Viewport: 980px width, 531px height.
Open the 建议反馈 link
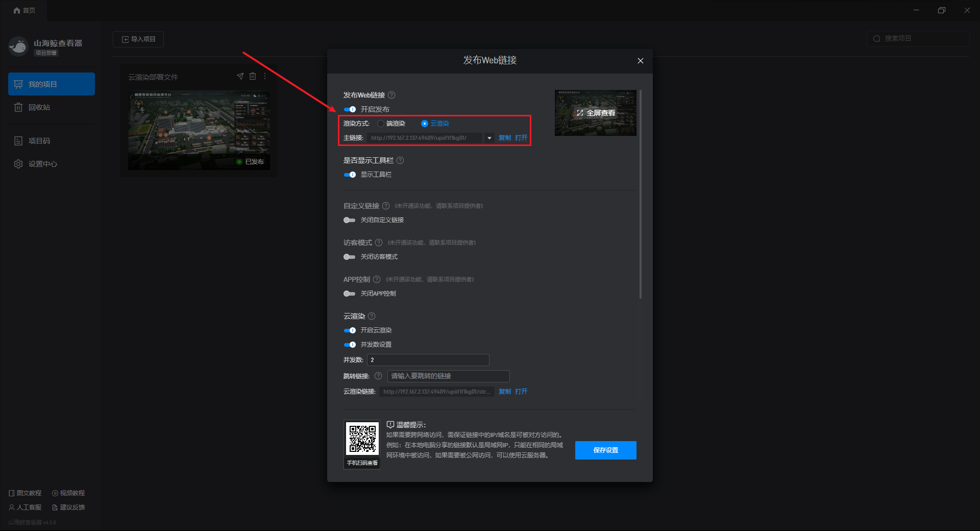pyautogui.click(x=68, y=508)
